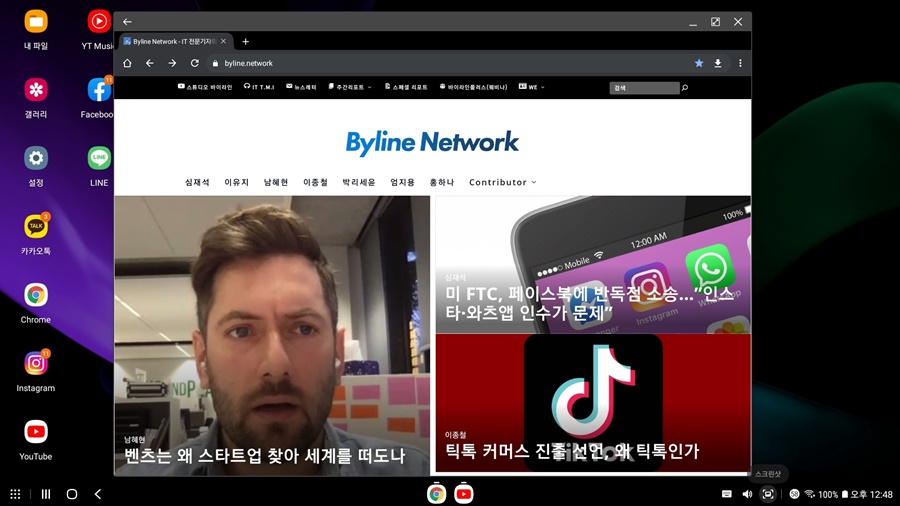Reload the byline.network page
900x506 pixels.
195,63
